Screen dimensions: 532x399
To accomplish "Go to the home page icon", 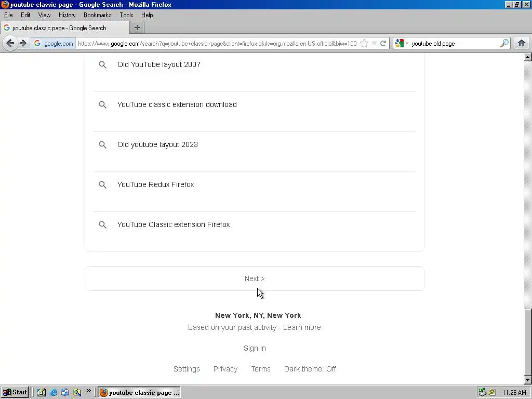I will pos(522,44).
